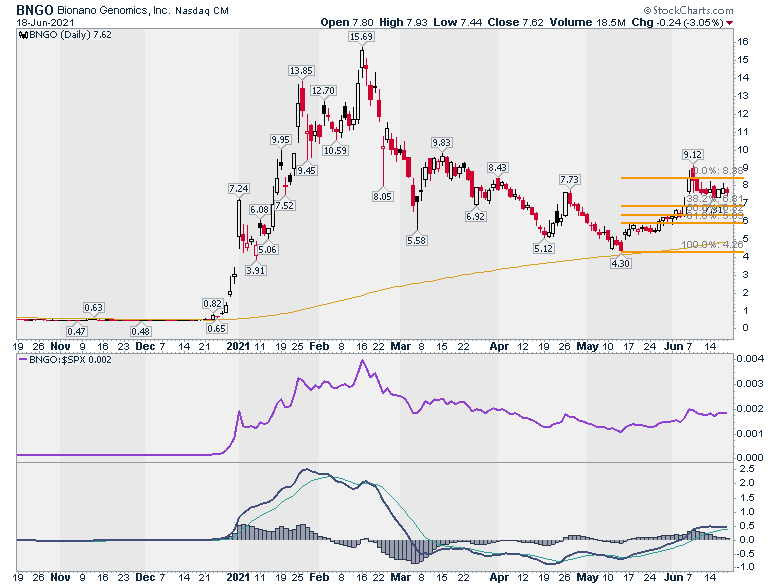
Task: Click the 100.0%: 4.26 Fibonacci label
Action: coord(712,245)
